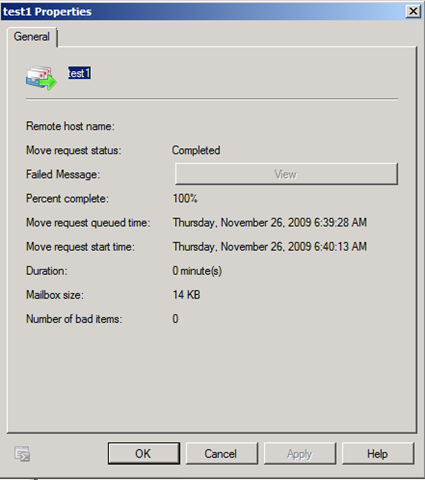Viewport: 425px width, 480px height.
Task: Click the start time ending 6:40:13 AM
Action: click(270, 247)
